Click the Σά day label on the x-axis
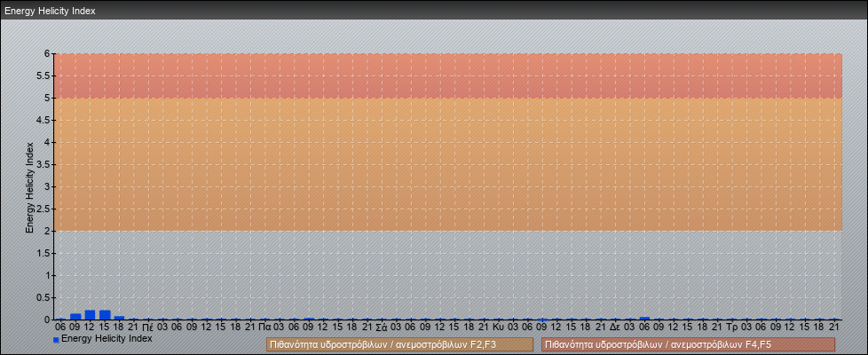 click(381, 327)
